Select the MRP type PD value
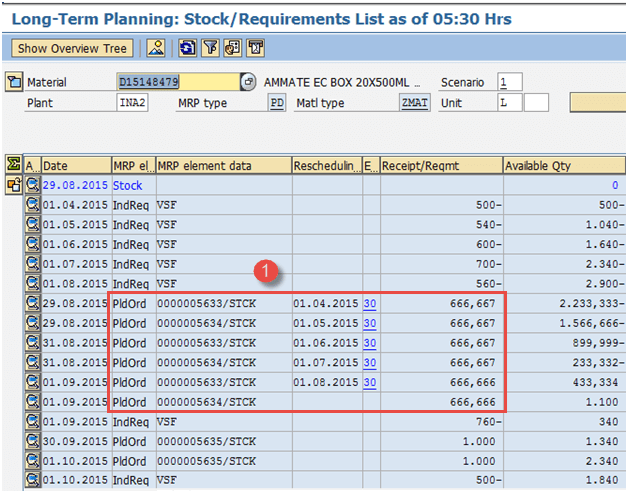628x493 pixels. tap(277, 102)
